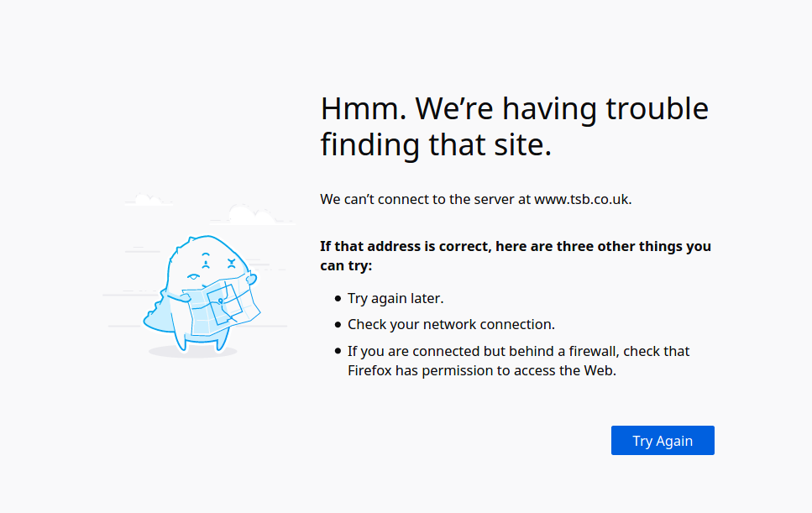This screenshot has width=812, height=513.
Task: Click the www.tsb.co.uk address text
Action: point(582,199)
